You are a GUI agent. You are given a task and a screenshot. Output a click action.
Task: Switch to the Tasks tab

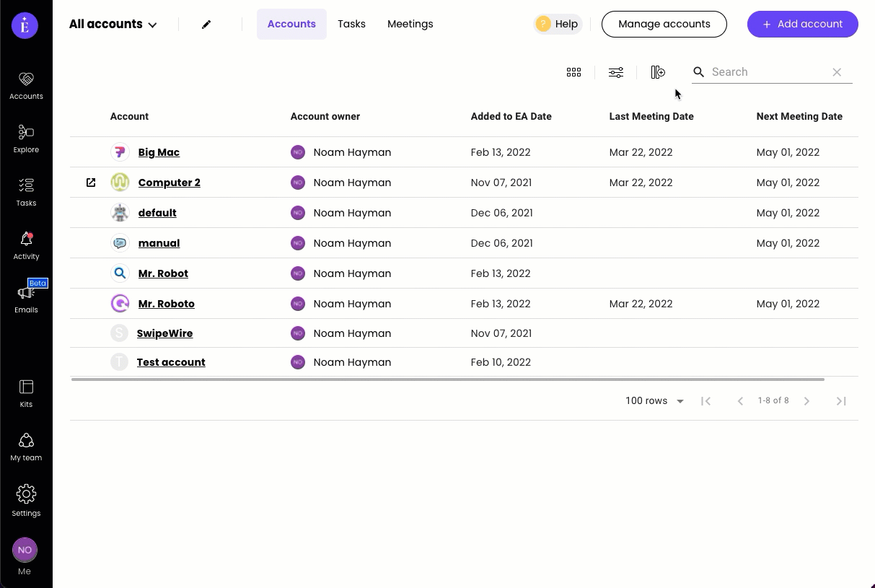tap(351, 24)
